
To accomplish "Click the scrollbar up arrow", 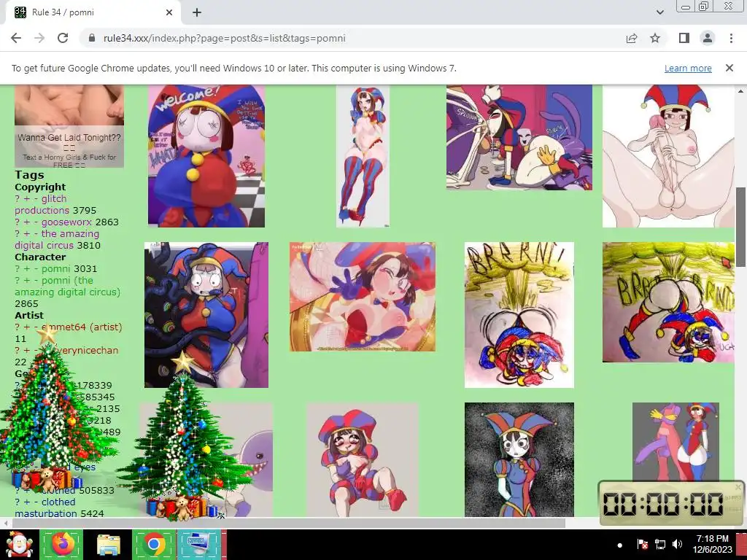I will tap(741, 90).
